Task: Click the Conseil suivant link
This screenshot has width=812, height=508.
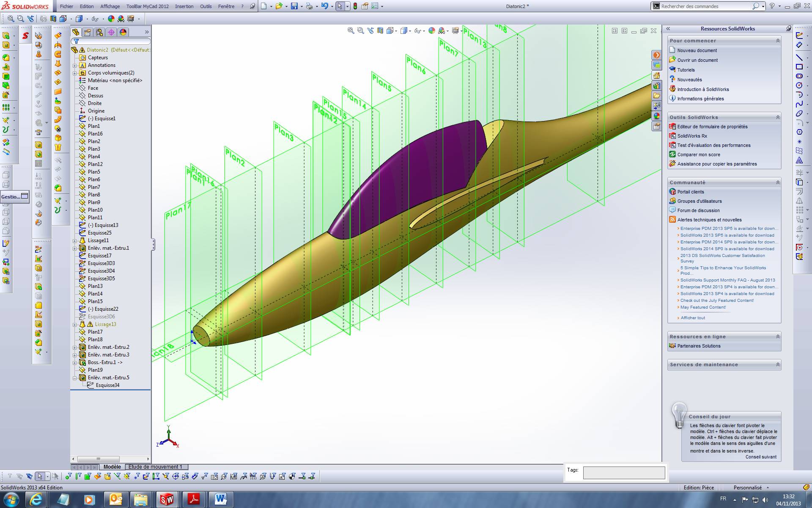Action: pyautogui.click(x=761, y=457)
